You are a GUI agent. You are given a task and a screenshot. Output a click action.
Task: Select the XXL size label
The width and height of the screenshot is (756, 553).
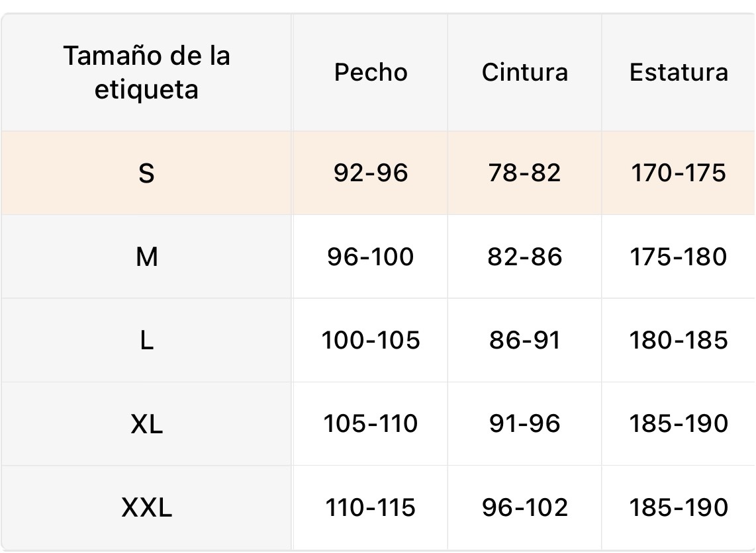[x=146, y=508]
